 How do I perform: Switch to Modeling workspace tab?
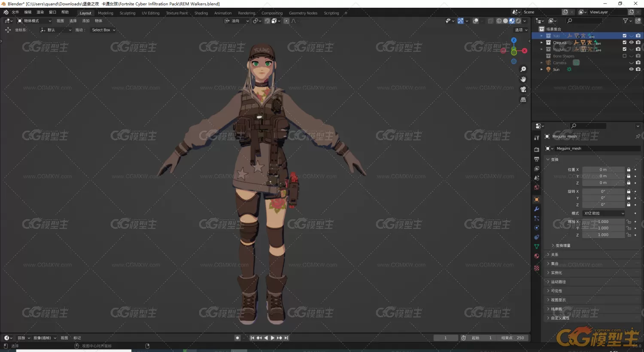click(106, 13)
